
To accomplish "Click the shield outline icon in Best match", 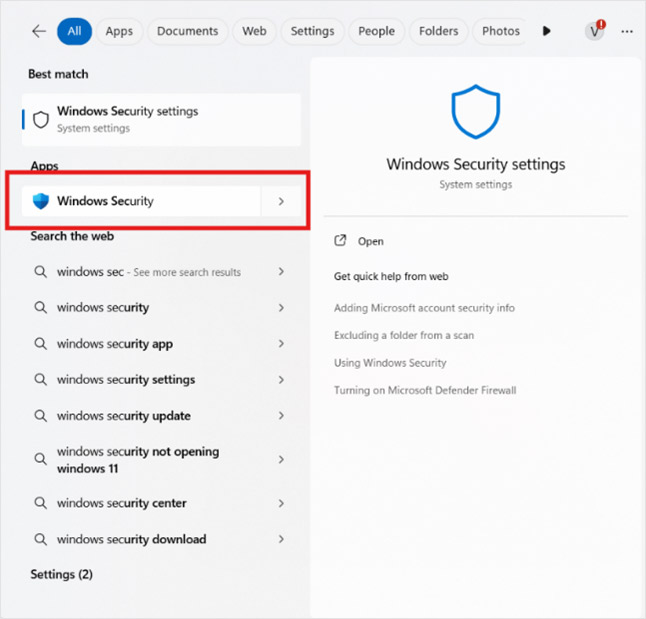I will (x=41, y=120).
